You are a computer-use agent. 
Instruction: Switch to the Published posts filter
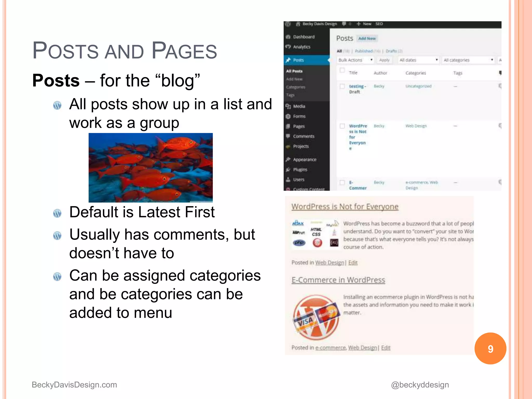point(364,51)
